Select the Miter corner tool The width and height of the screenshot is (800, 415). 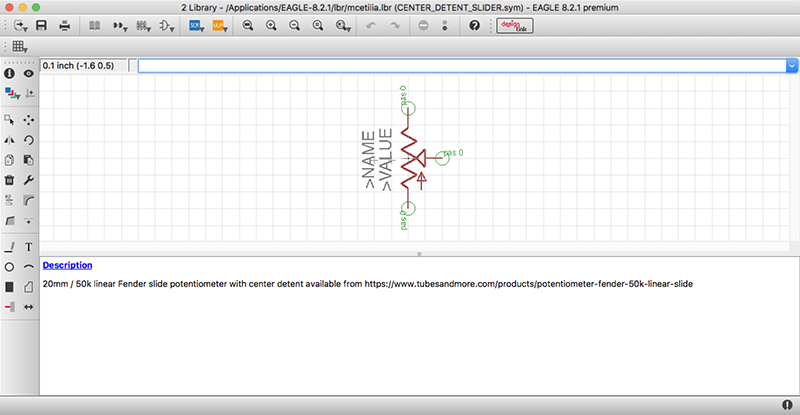click(29, 201)
